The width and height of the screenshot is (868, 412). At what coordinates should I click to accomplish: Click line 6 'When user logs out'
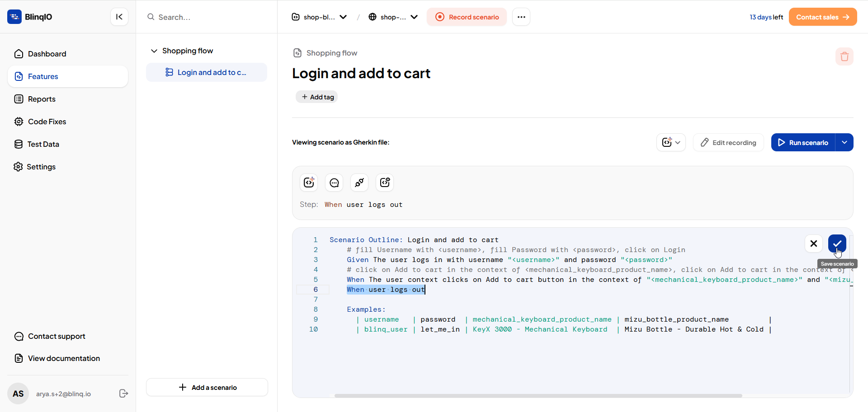pyautogui.click(x=386, y=290)
